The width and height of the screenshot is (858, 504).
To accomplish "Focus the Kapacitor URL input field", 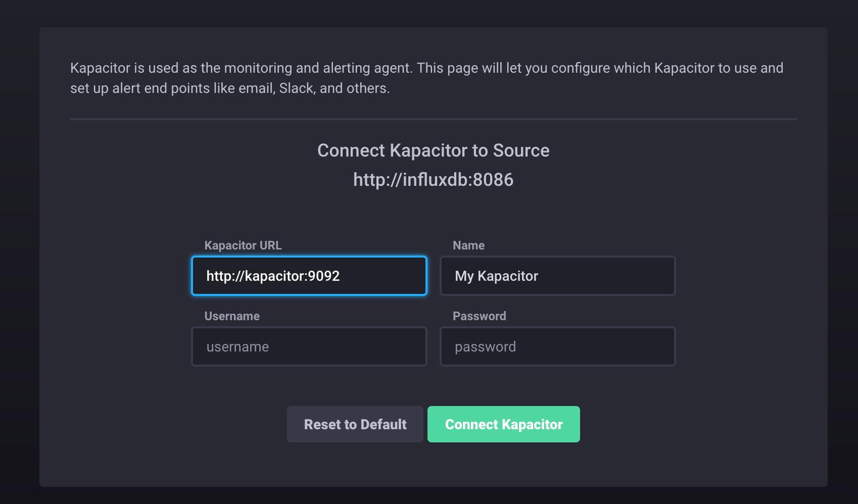I will [x=309, y=276].
